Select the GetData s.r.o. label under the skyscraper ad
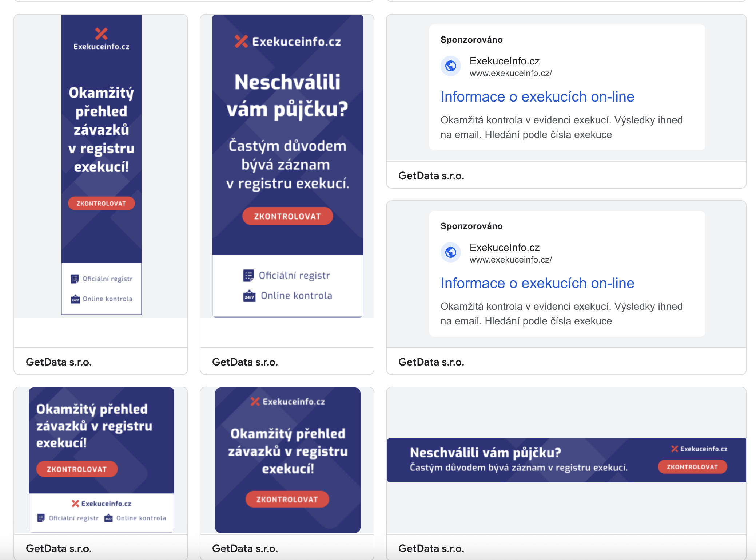The height and width of the screenshot is (560, 756). 59,362
